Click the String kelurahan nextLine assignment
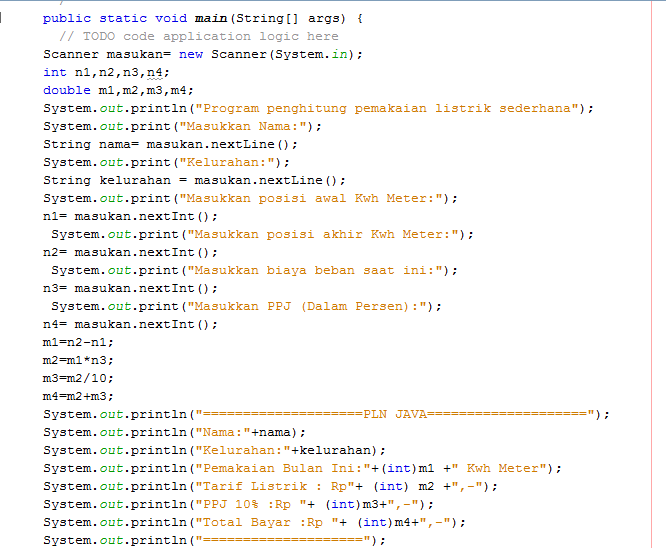666x548 pixels. click(195, 181)
